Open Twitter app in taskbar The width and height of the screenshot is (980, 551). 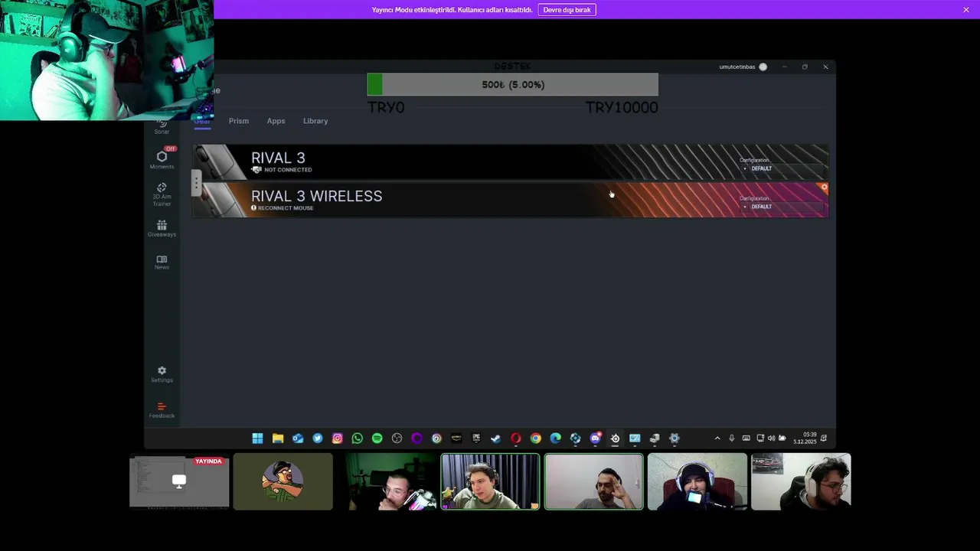pyautogui.click(x=318, y=439)
